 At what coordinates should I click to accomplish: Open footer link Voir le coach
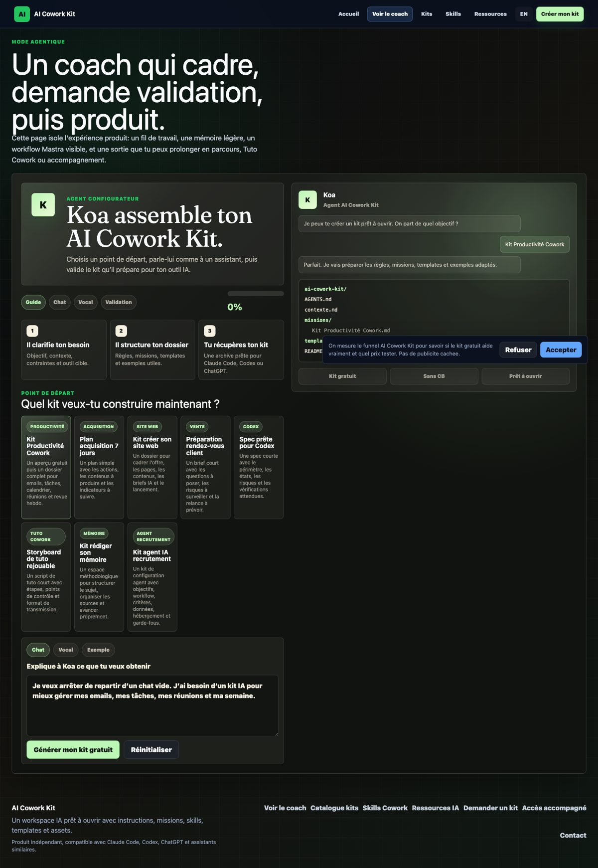(x=285, y=808)
